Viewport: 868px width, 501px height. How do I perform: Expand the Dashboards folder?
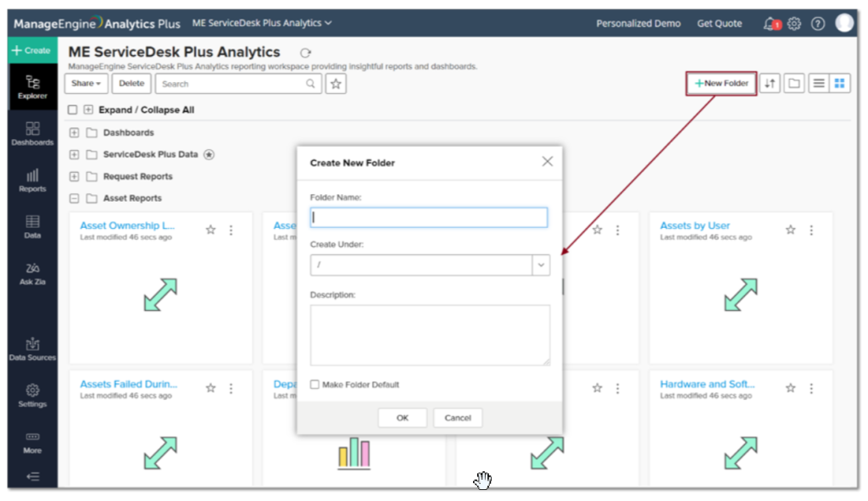[x=74, y=133]
